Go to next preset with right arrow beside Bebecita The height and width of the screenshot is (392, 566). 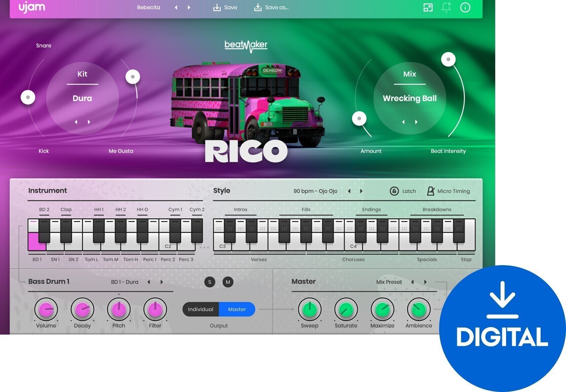tap(189, 7)
